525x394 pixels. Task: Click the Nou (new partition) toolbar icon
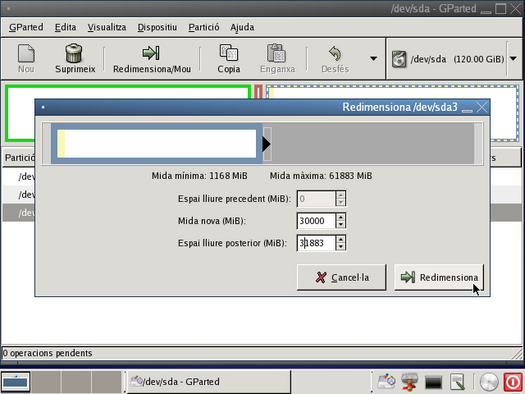[x=26, y=54]
